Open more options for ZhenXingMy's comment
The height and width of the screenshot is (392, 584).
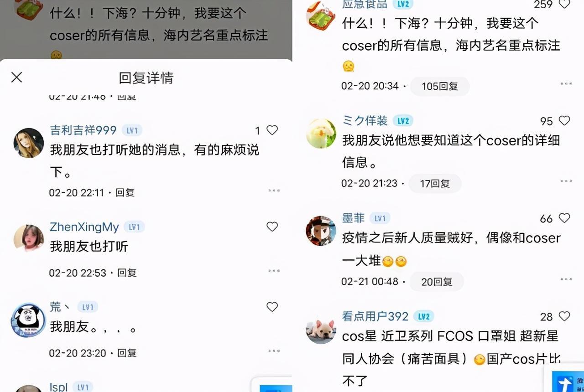[274, 271]
